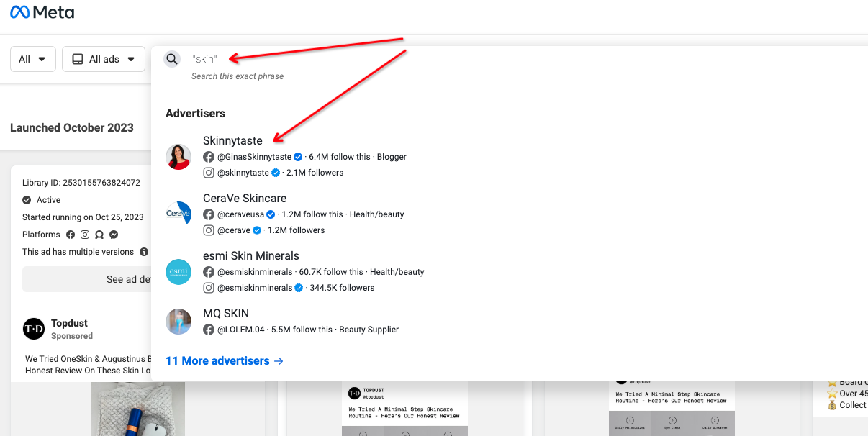Screen dimensions: 868x436
Task: Click the Instagram icon in the Platforms row
Action: (x=84, y=235)
